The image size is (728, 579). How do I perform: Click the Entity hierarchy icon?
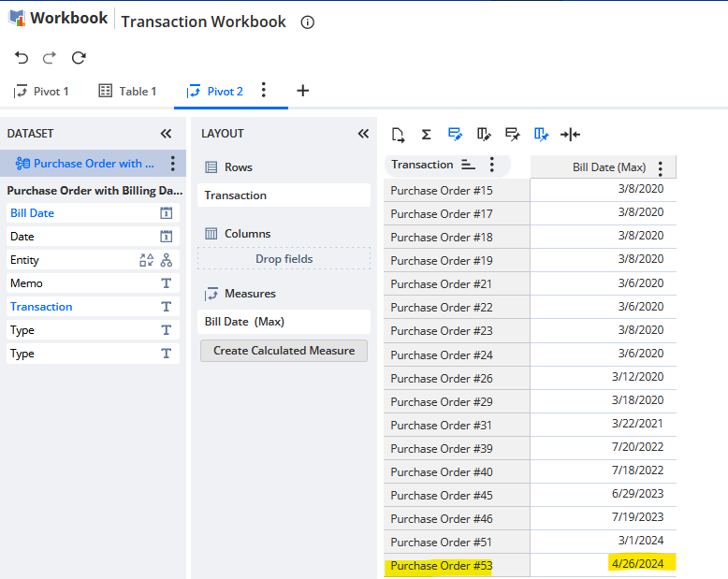coord(167,260)
